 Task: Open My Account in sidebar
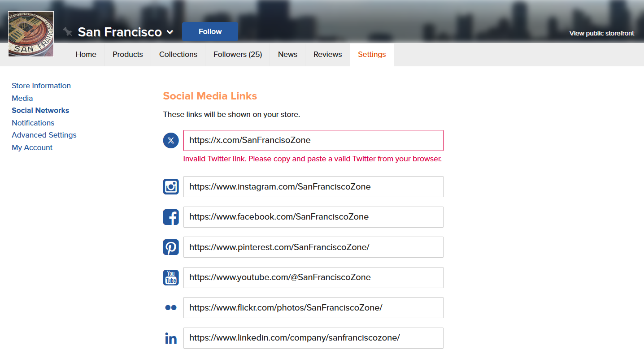coord(32,147)
